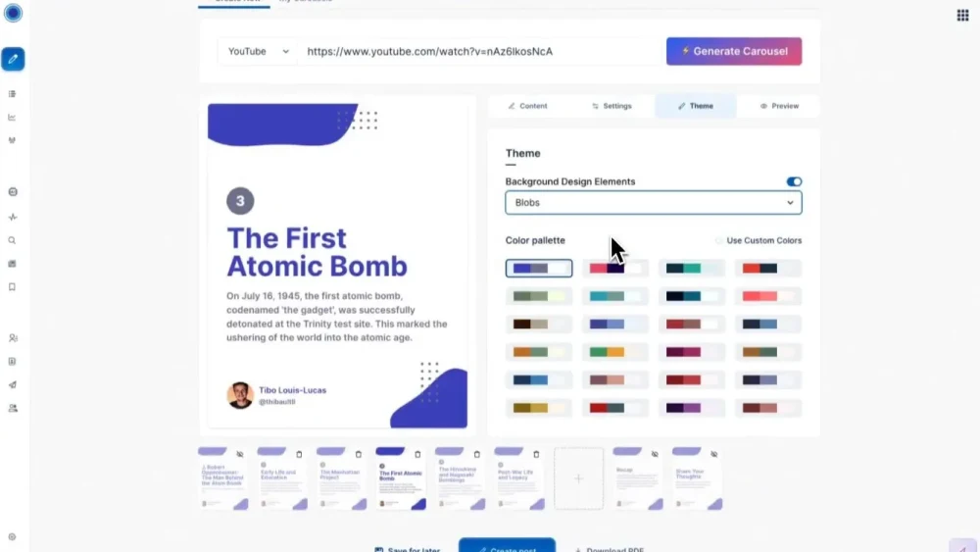Open the Preview tab
Image resolution: width=980 pixels, height=552 pixels.
pyautogui.click(x=779, y=106)
